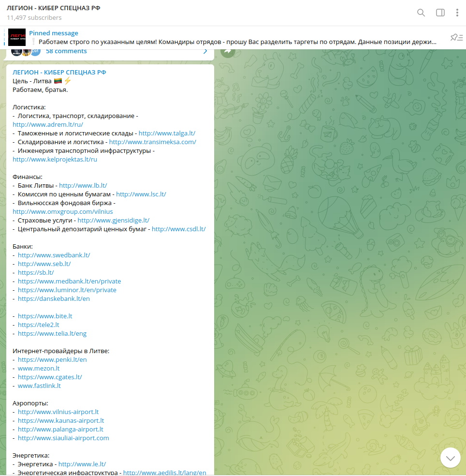Jump to bottom with the down-arrow button

pyautogui.click(x=450, y=458)
